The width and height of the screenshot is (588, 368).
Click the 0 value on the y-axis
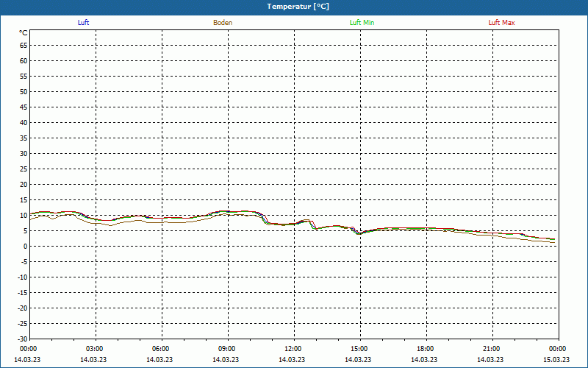26,247
